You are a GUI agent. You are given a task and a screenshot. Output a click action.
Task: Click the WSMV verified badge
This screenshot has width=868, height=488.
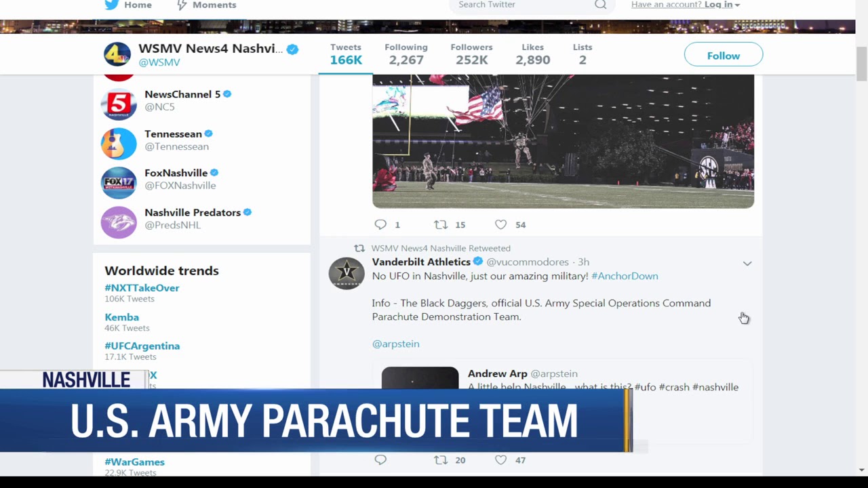pos(292,49)
